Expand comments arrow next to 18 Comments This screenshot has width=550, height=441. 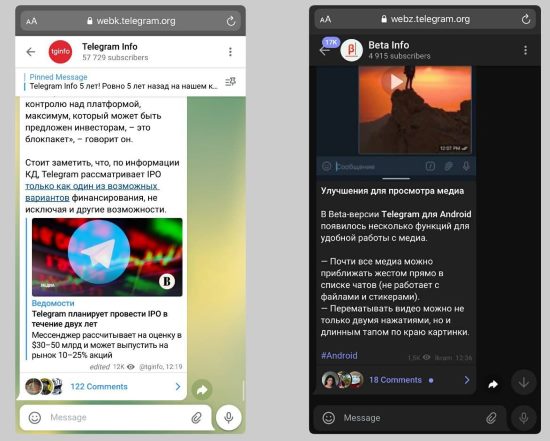(x=467, y=380)
